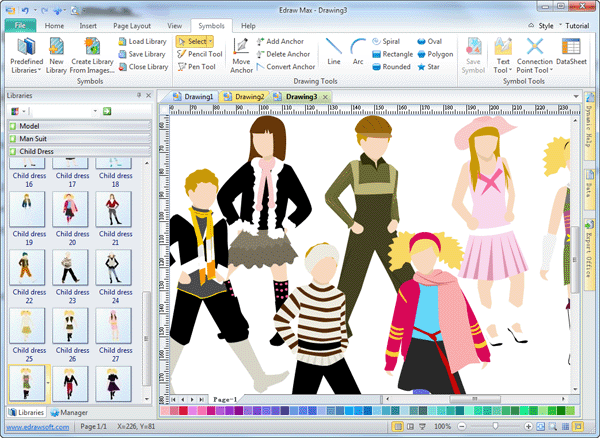Pin the Libraries panel
Image resolution: width=600 pixels, height=438 pixels.
(138, 95)
